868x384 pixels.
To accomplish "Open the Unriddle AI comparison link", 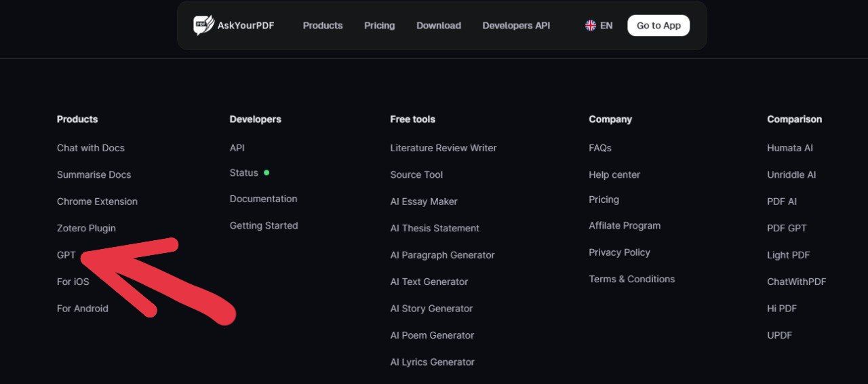I will pos(791,174).
